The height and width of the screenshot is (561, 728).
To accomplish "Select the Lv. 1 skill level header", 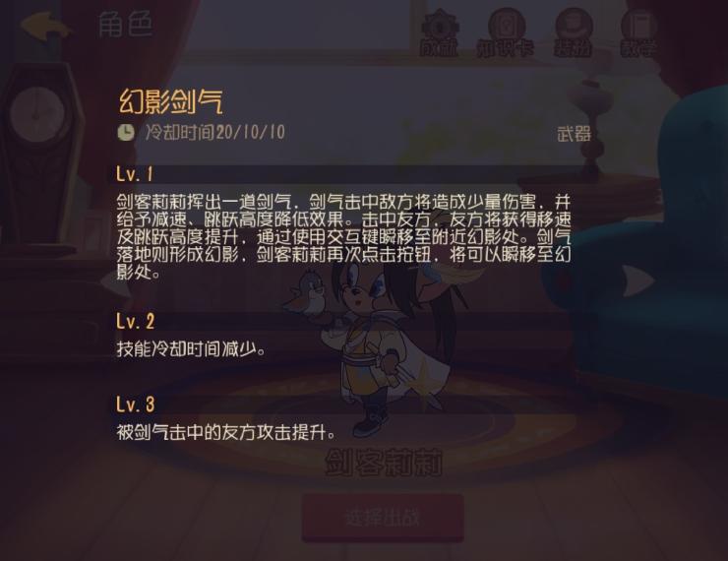I will tap(135, 174).
